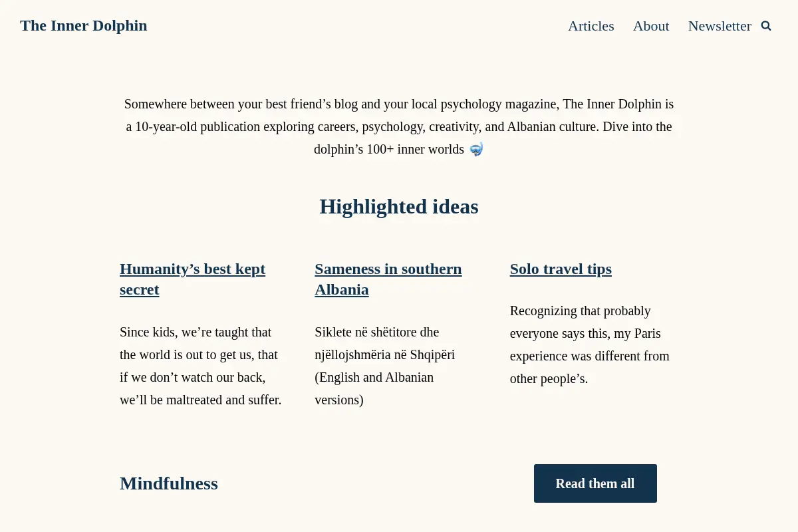Click the "Since kids, we're taught" excerpt
Viewport: 798px width, 532px height.
(x=201, y=366)
